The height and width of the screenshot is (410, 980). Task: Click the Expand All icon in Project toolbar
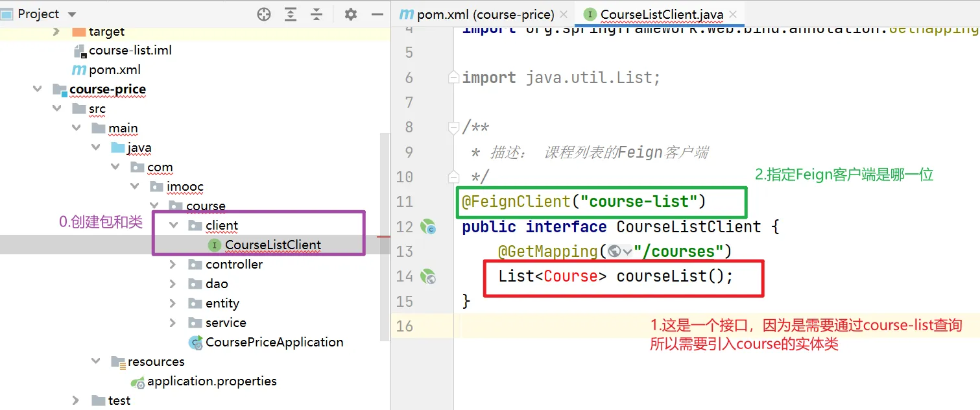(291, 14)
